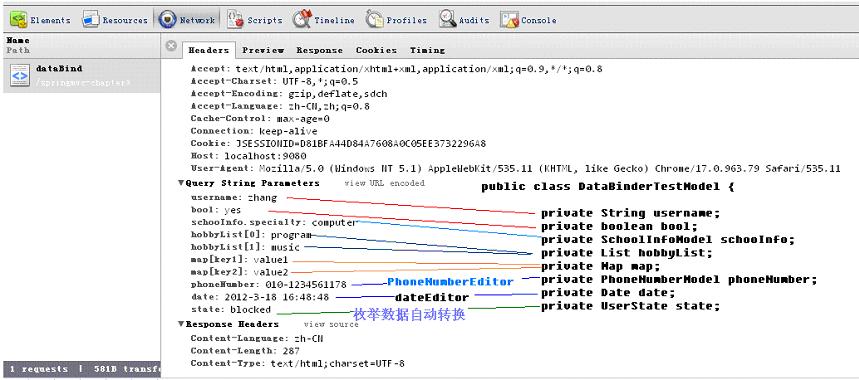Click the dataBind request document icon

20,76
